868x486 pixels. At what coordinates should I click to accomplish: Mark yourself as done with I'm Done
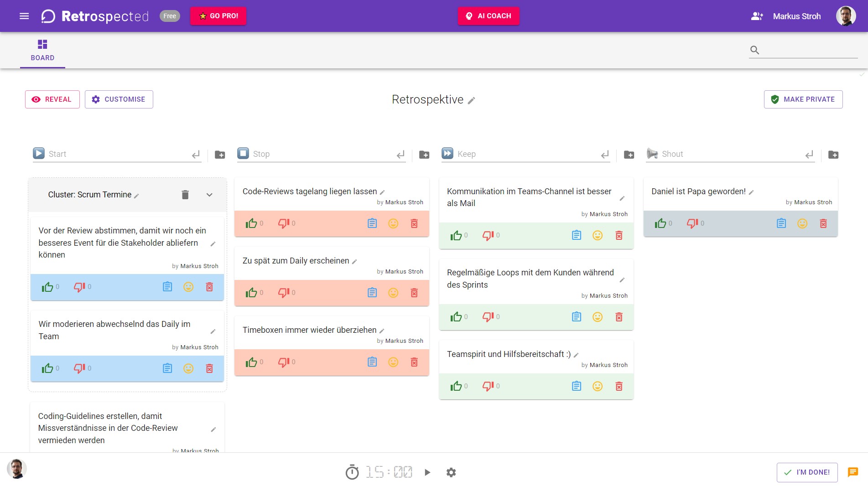pyautogui.click(x=807, y=472)
